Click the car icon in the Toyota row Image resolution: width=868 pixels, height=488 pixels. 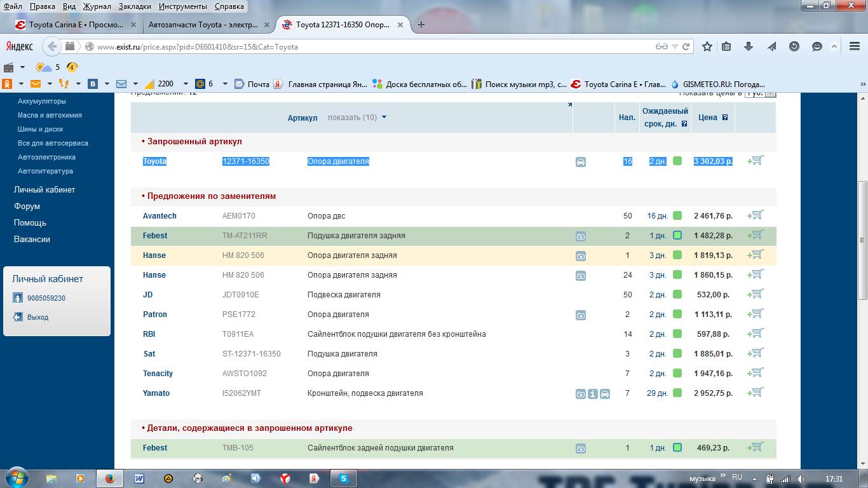580,162
